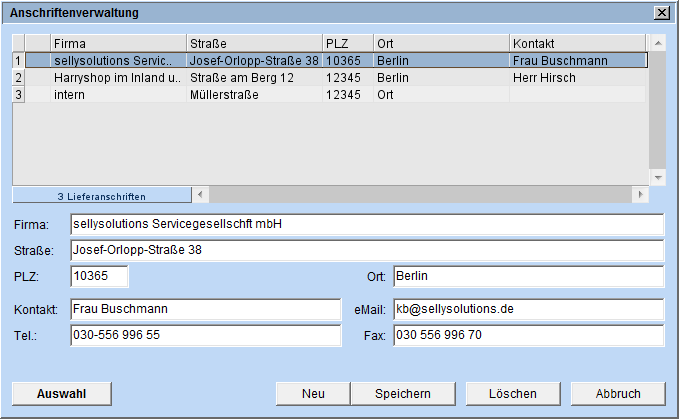
Task: Click the '3 Lieferanschriften' status label
Action: pos(102,196)
